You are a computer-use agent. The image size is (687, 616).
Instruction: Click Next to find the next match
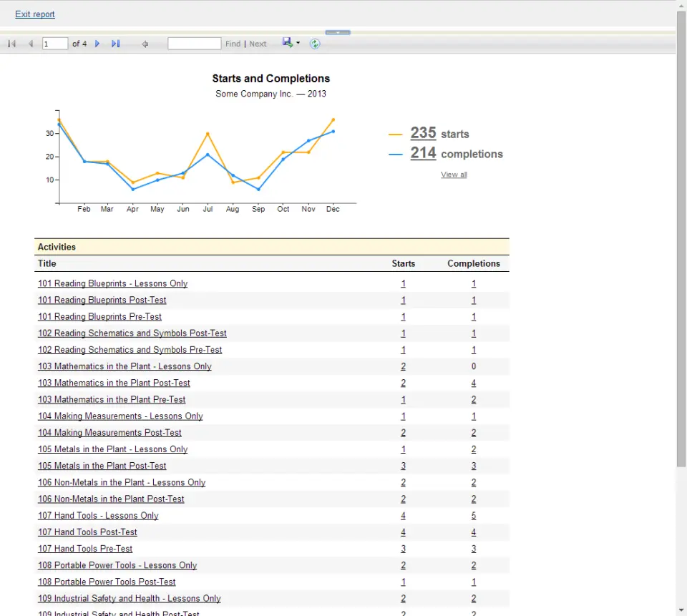click(258, 44)
